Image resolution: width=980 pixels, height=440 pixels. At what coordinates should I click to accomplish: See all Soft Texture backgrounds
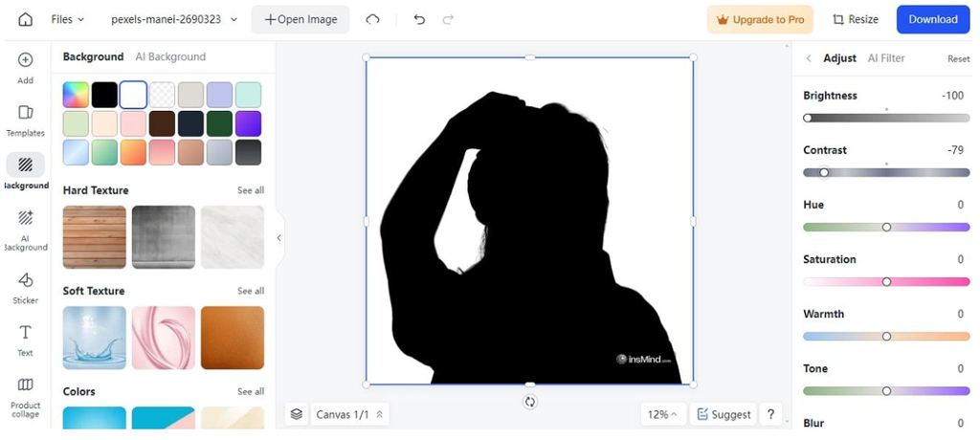tap(251, 291)
